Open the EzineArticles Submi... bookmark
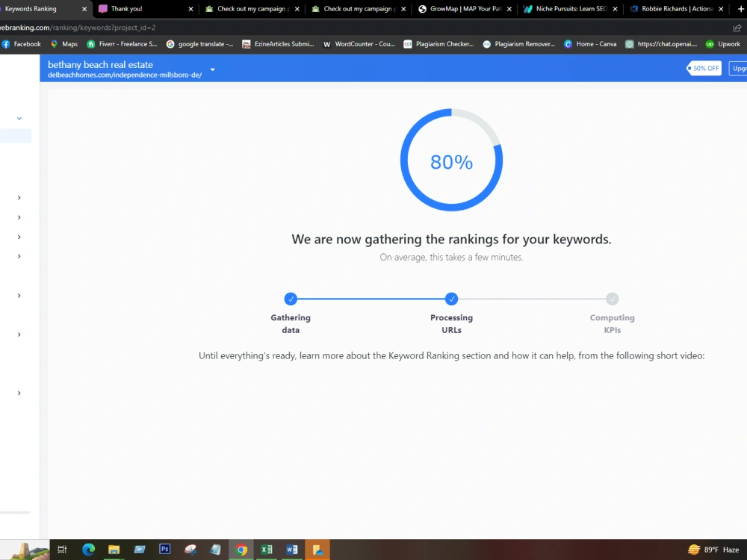Image resolution: width=747 pixels, height=560 pixels. 278,44
